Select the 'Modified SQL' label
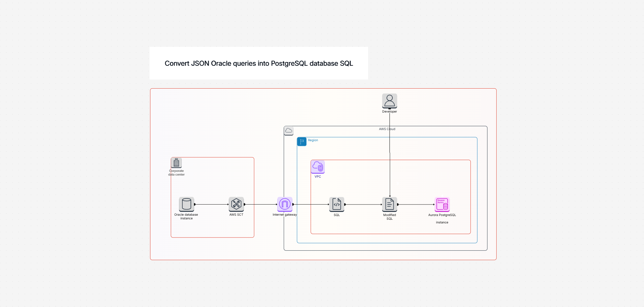 [x=390, y=217]
